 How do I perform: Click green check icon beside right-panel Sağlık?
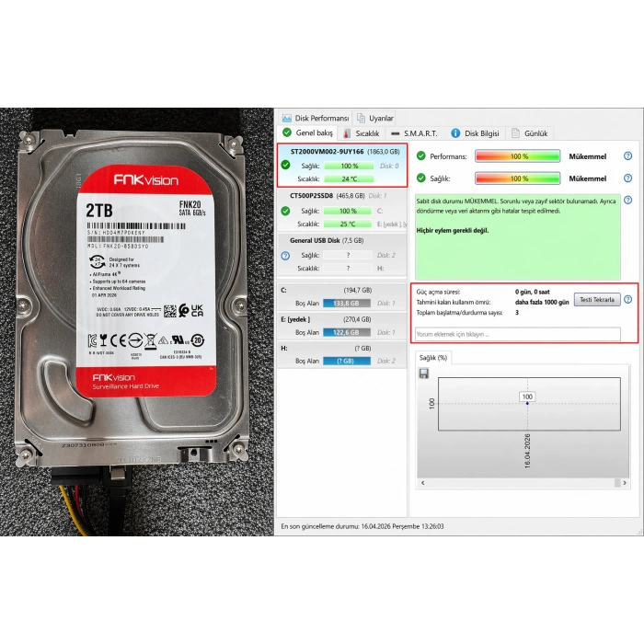point(421,178)
